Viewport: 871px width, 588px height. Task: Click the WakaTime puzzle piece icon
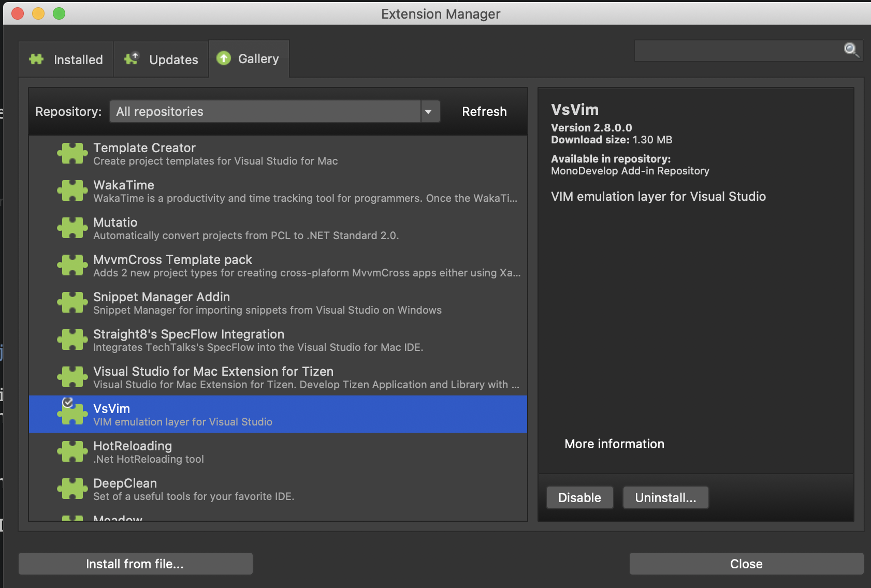click(72, 190)
